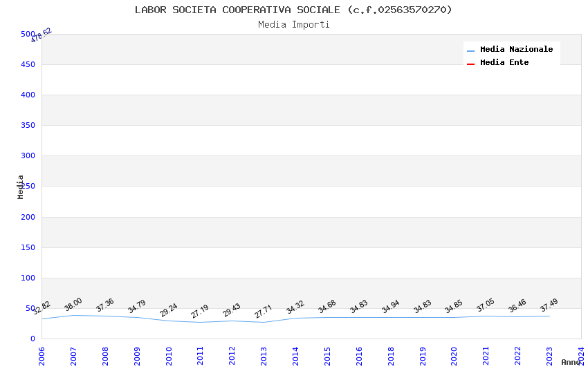The image size is (588, 380).
Task: Click the 2008 x-axis year label
Action: [105, 356]
